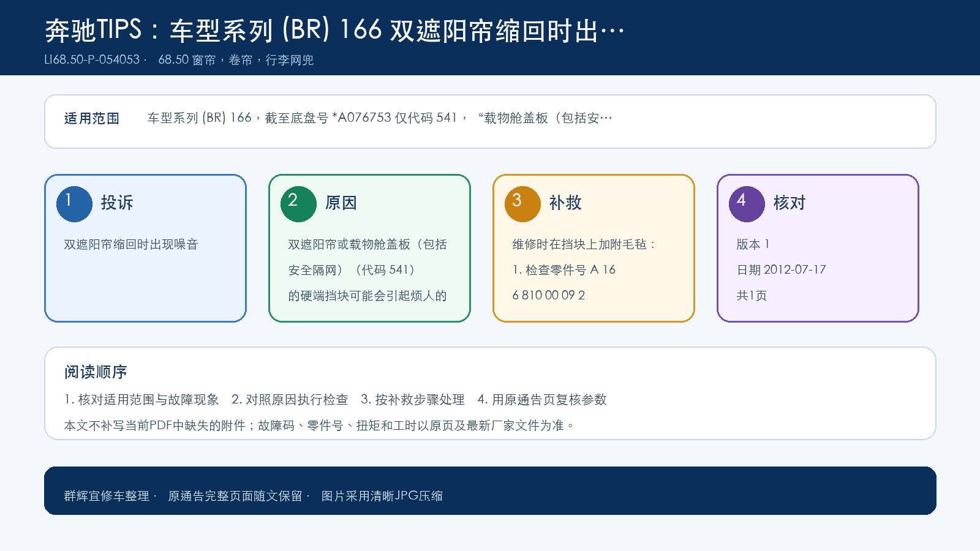Click footer text 群辉宜修车整理
Image resolution: width=980 pixels, height=551 pixels.
click(107, 496)
